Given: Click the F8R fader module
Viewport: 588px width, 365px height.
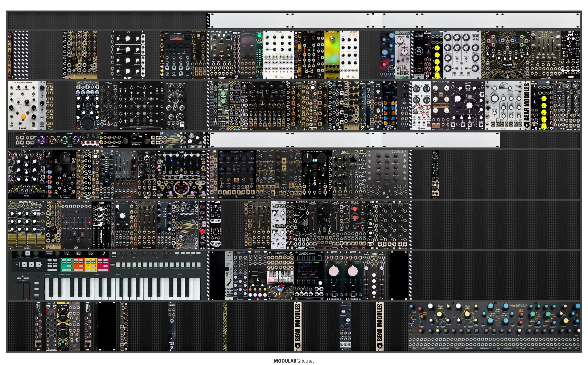Looking at the screenshot, I should (76, 225).
